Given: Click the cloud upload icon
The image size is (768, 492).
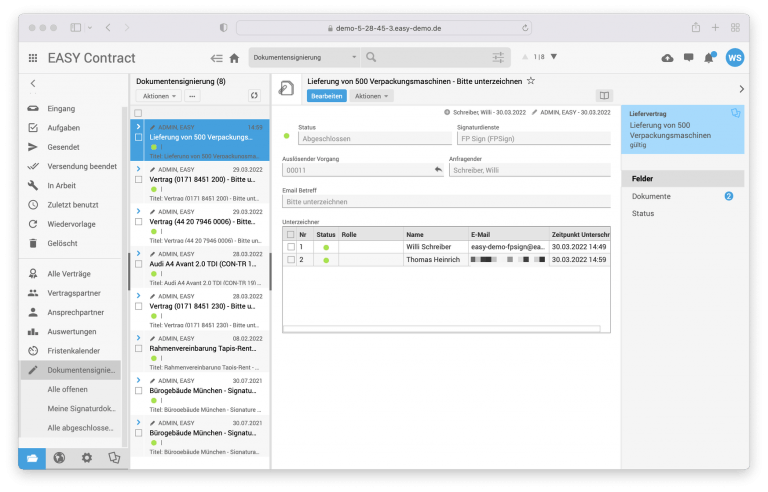Looking at the screenshot, I should tap(668, 58).
